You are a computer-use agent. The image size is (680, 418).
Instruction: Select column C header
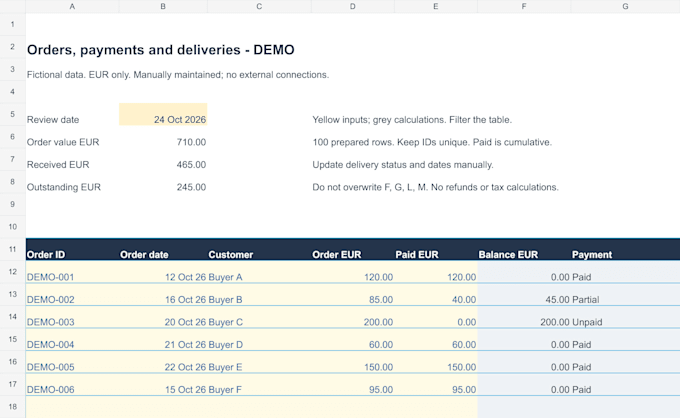click(259, 6)
